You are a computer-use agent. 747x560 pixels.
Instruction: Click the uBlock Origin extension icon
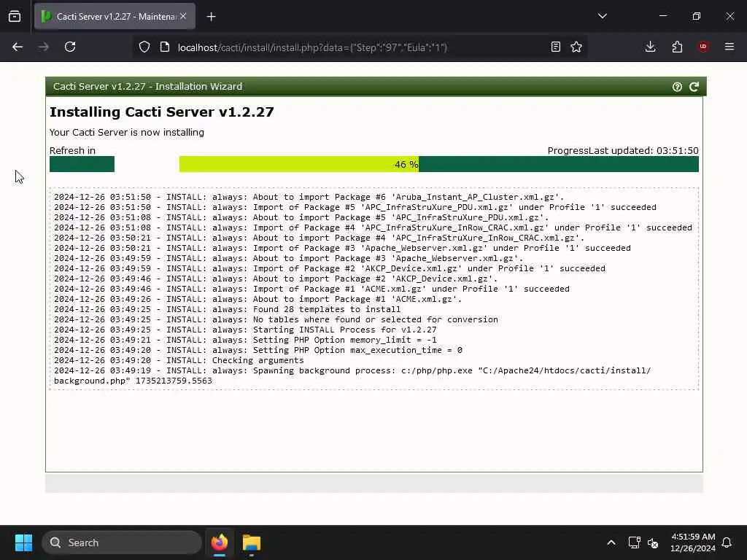(x=703, y=47)
